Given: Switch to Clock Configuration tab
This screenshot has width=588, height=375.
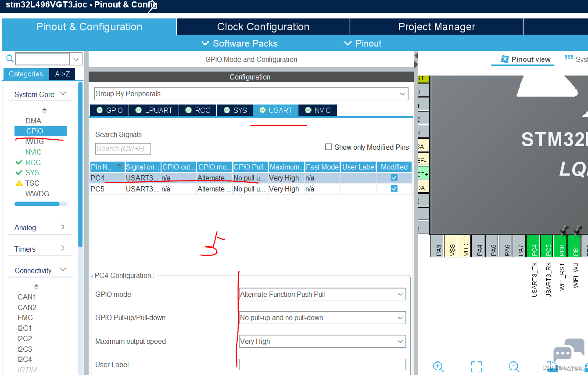Looking at the screenshot, I should [x=263, y=27].
